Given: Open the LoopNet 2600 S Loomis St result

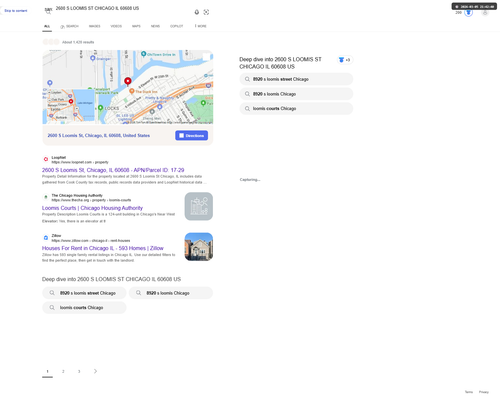Looking at the screenshot, I should point(113,170).
